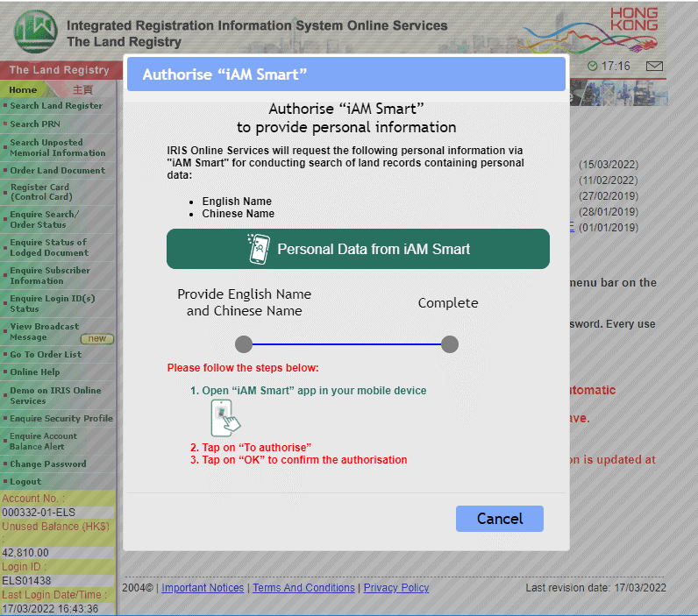Go to Home tab in sidebar
Image resolution: width=698 pixels, height=616 pixels.
click(23, 90)
